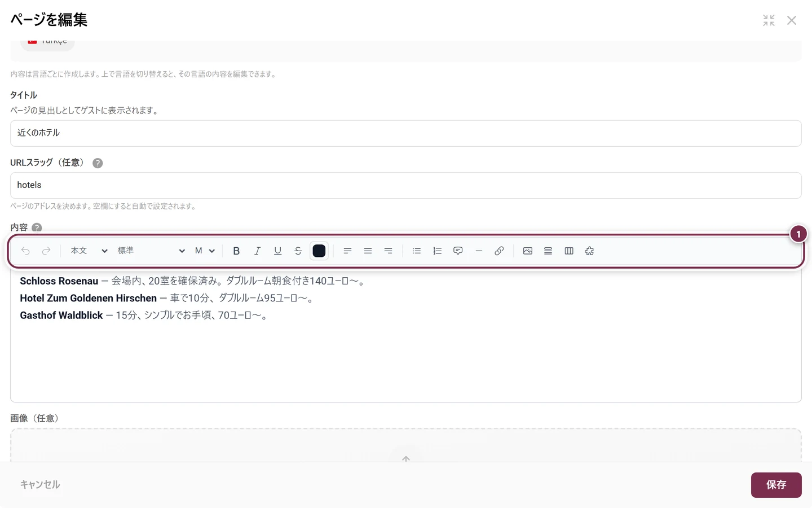The width and height of the screenshot is (812, 508).
Task: Open the 標準 font dropdown
Action: pyautogui.click(x=151, y=251)
